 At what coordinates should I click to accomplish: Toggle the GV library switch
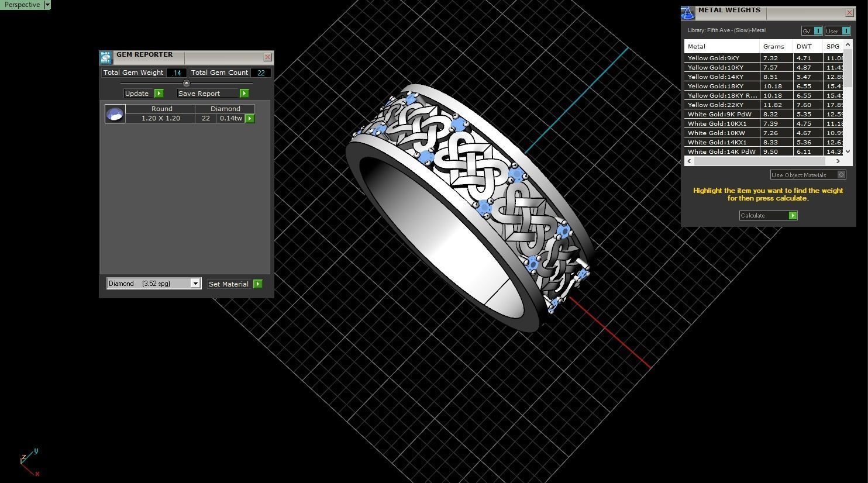pyautogui.click(x=812, y=31)
